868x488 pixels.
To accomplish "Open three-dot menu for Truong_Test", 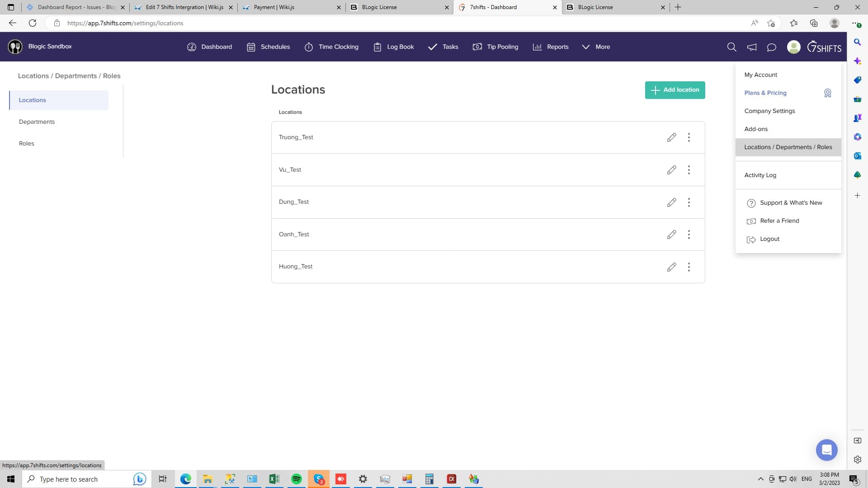I will click(689, 137).
